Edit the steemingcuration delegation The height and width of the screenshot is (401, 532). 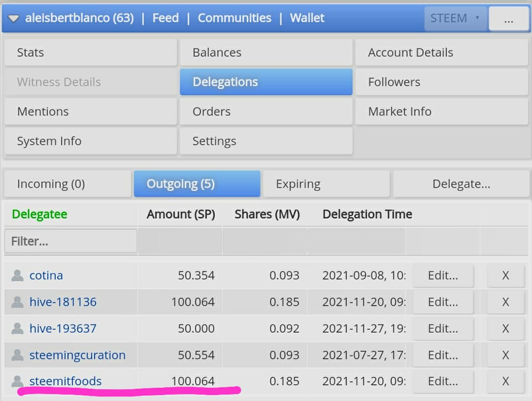[443, 355]
